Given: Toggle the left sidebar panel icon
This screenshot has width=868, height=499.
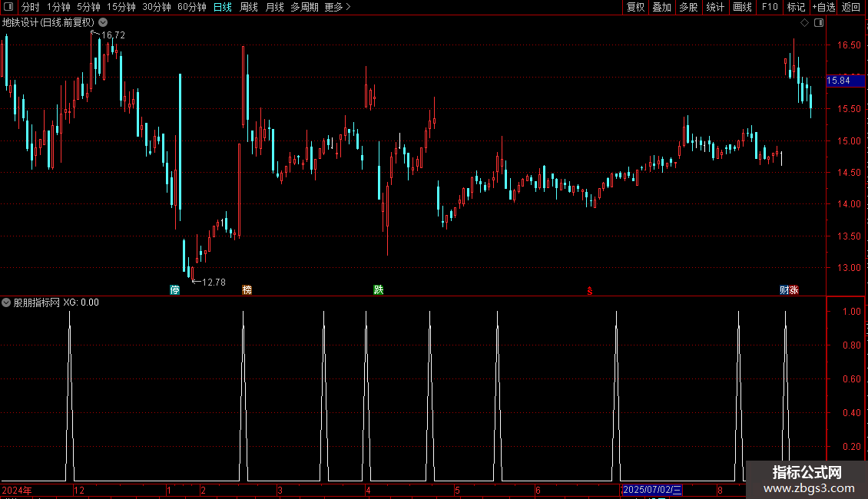Looking at the screenshot, I should point(8,7).
